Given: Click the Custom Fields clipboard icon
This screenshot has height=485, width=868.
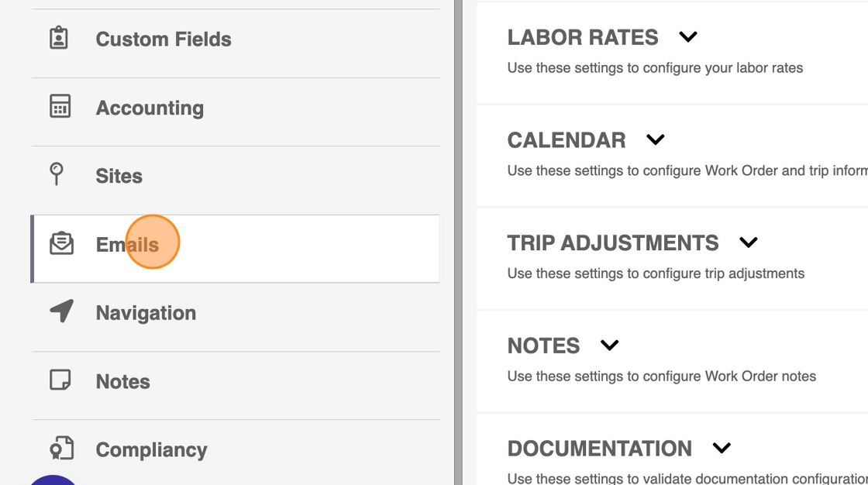Looking at the screenshot, I should click(59, 38).
